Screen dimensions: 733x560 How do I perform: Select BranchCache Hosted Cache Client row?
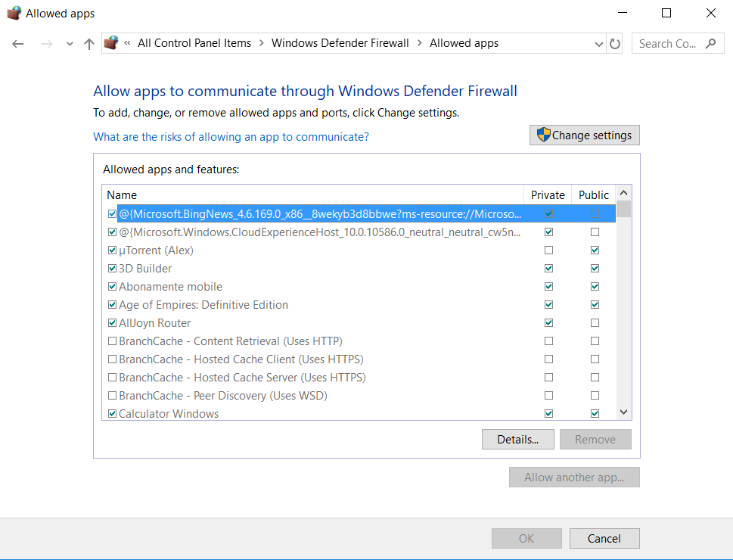(x=359, y=359)
